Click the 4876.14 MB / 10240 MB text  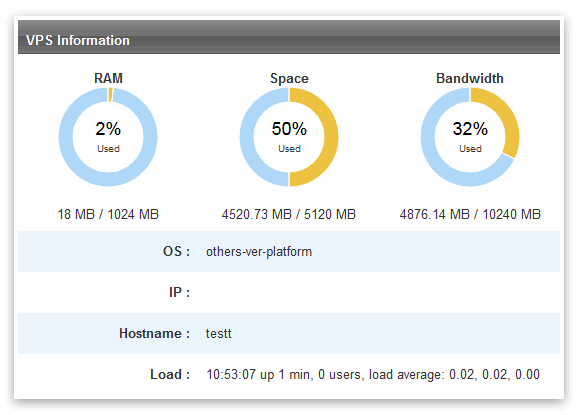click(x=470, y=214)
